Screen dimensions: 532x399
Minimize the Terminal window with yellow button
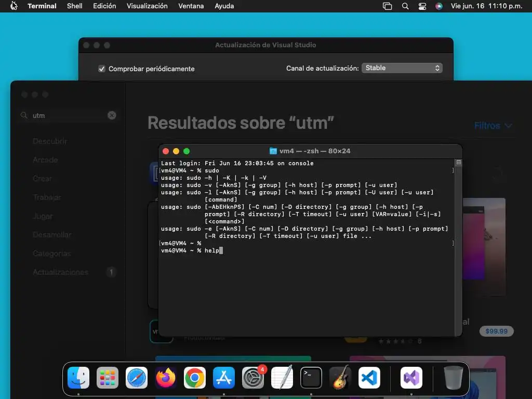click(176, 151)
